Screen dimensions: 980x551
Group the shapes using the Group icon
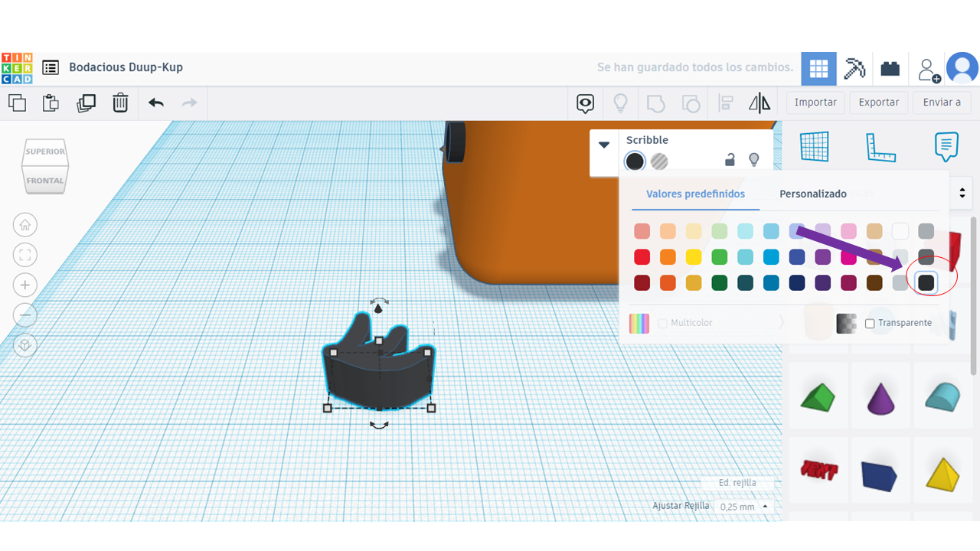pyautogui.click(x=656, y=103)
